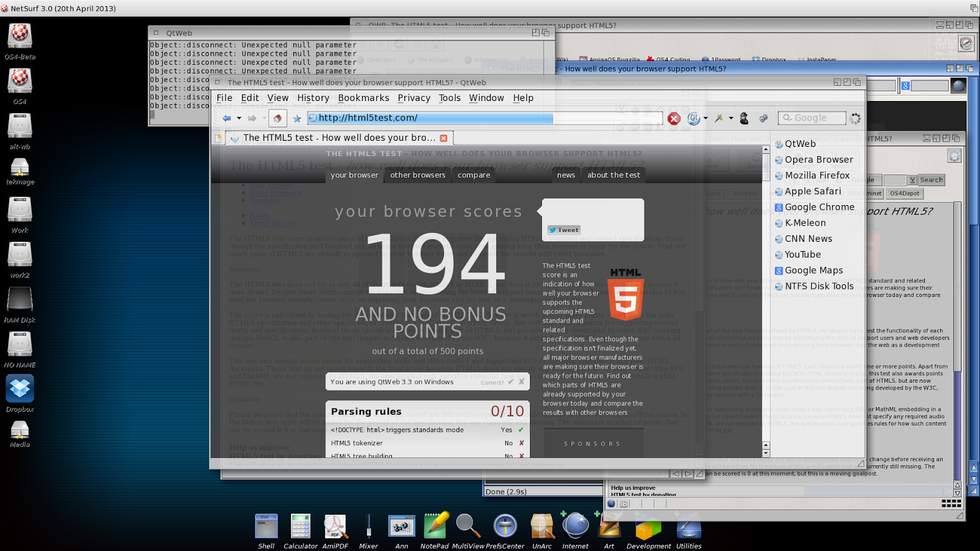Open PrefsCenter from the dock

coord(505,531)
